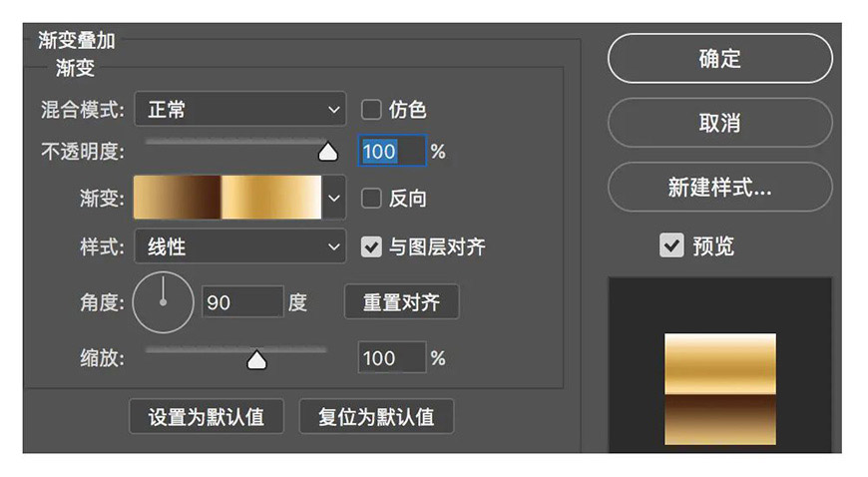Open the 混合模式 dropdown showing 正常

tap(240, 109)
